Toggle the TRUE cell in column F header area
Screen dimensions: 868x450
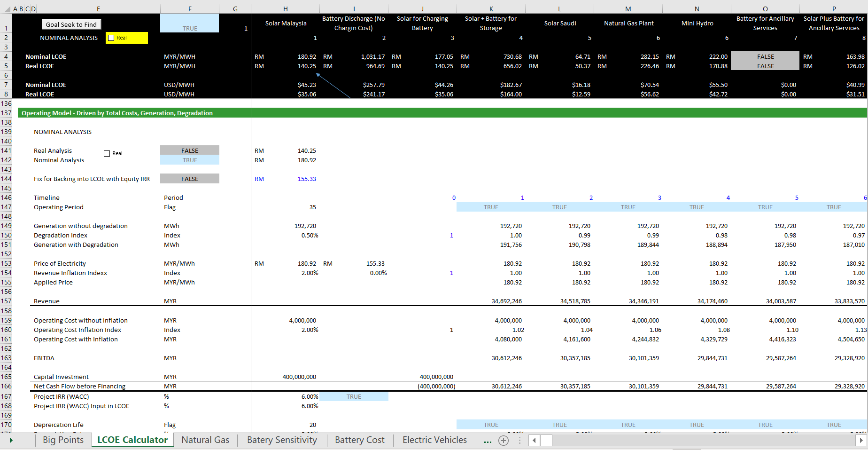(190, 23)
